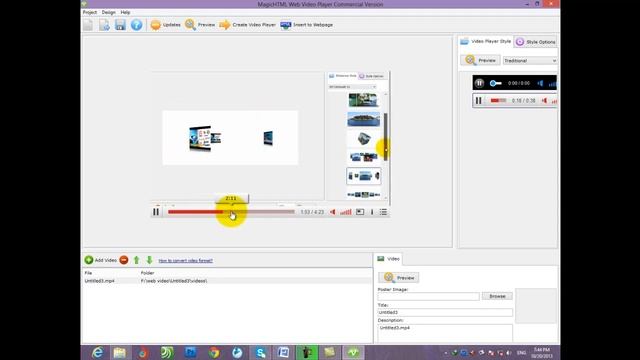This screenshot has width=640, height=360.
Task: Select the red player skin at 0:16 / 0:36
Action: pos(514,100)
